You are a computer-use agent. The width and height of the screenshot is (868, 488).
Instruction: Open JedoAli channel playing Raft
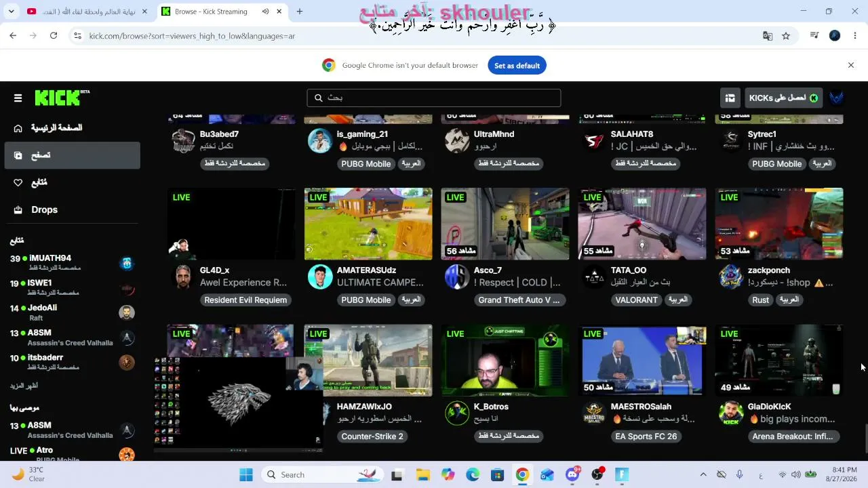[x=72, y=312]
